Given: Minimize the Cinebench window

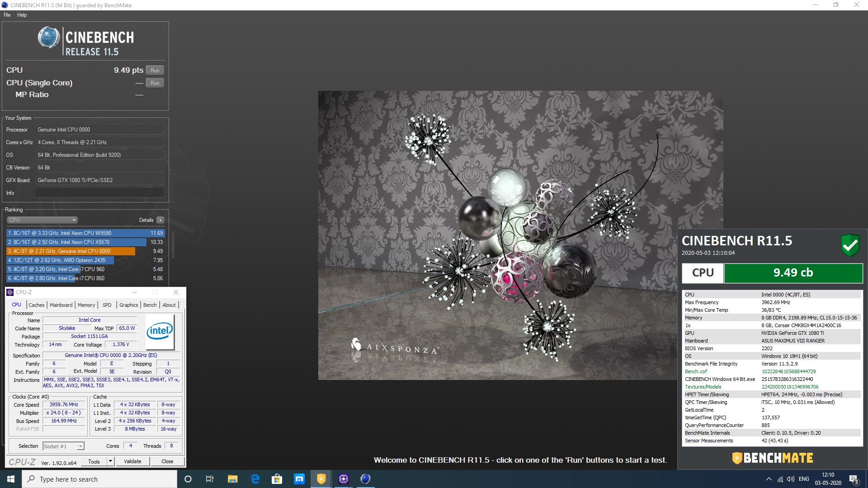Looking at the screenshot, I should click(816, 5).
